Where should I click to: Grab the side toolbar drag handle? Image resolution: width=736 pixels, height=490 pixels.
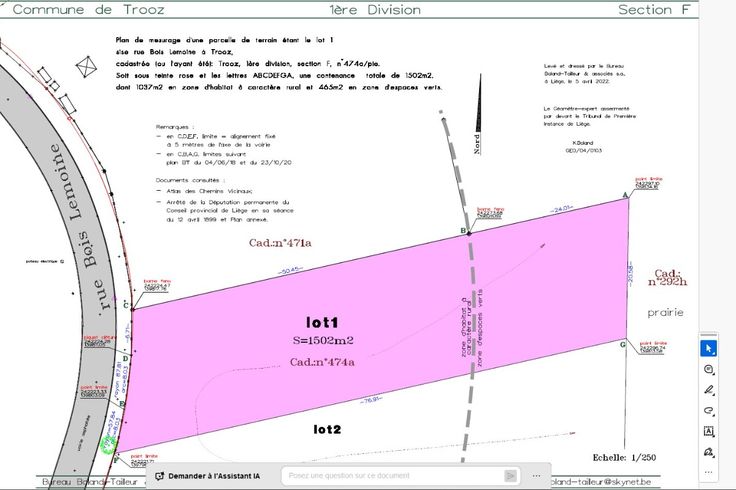coord(709,333)
